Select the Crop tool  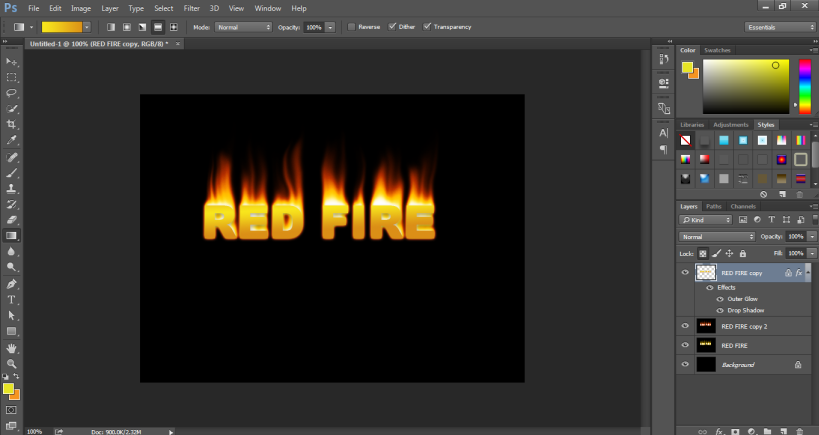(11, 124)
